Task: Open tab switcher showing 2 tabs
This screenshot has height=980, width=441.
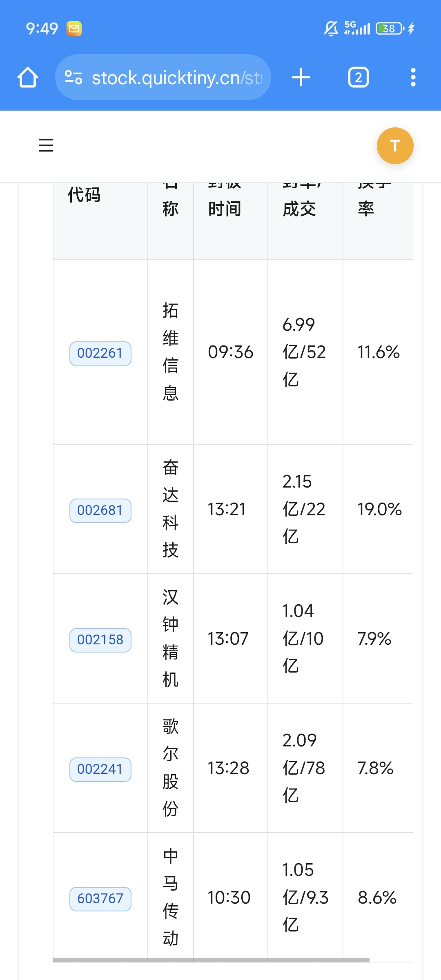Action: (359, 78)
